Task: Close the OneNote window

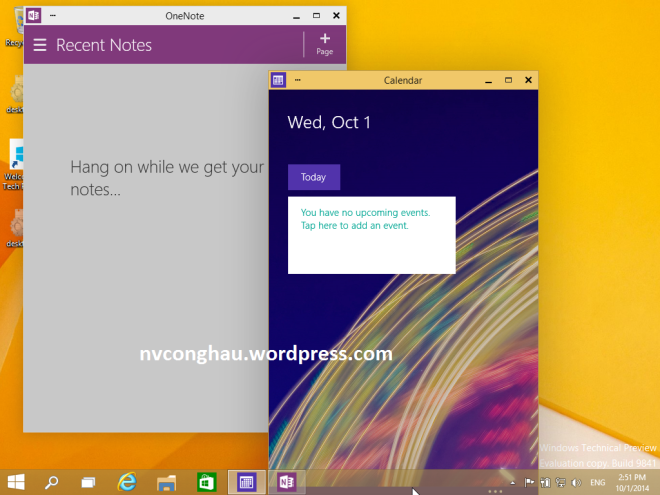Action: [336, 16]
